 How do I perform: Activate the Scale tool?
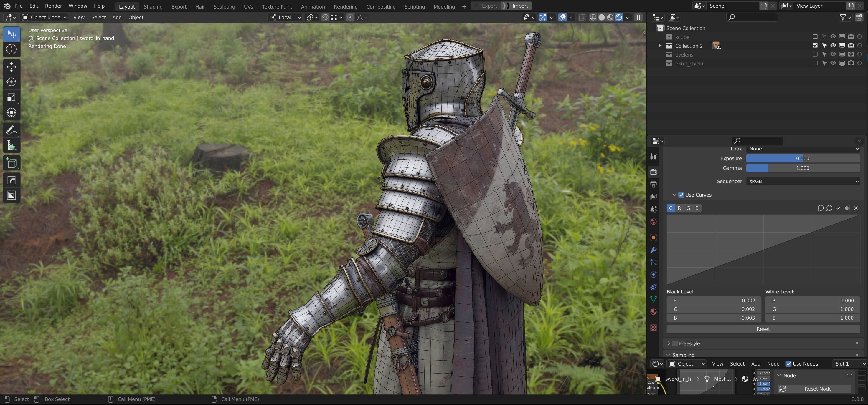tap(11, 97)
